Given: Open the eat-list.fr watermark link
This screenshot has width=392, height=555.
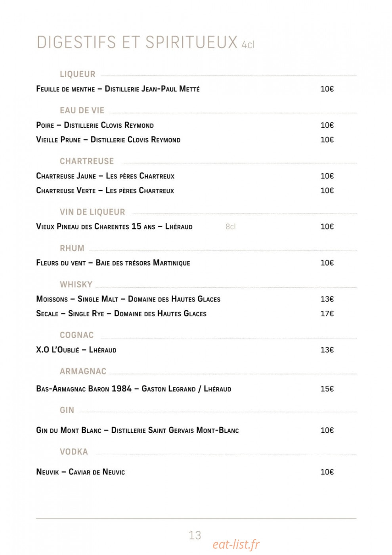Looking at the screenshot, I should point(236,545).
